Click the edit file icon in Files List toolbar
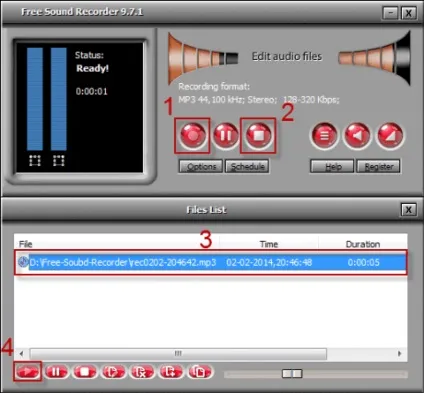Image resolution: width=424 pixels, height=393 pixels. [113, 371]
